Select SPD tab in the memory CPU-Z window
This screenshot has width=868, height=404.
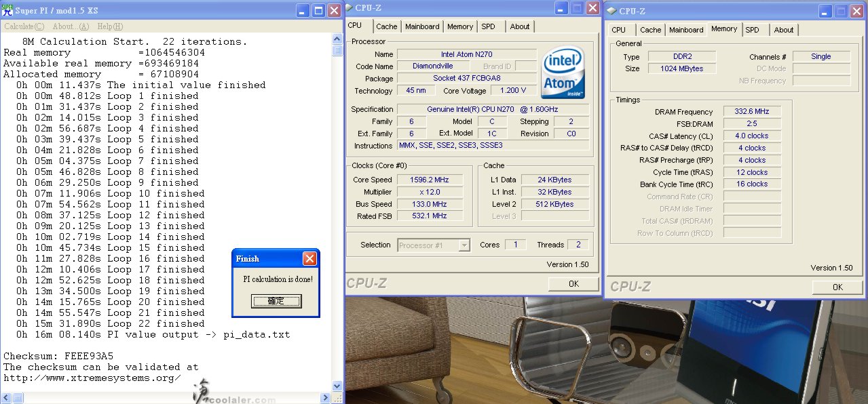753,30
